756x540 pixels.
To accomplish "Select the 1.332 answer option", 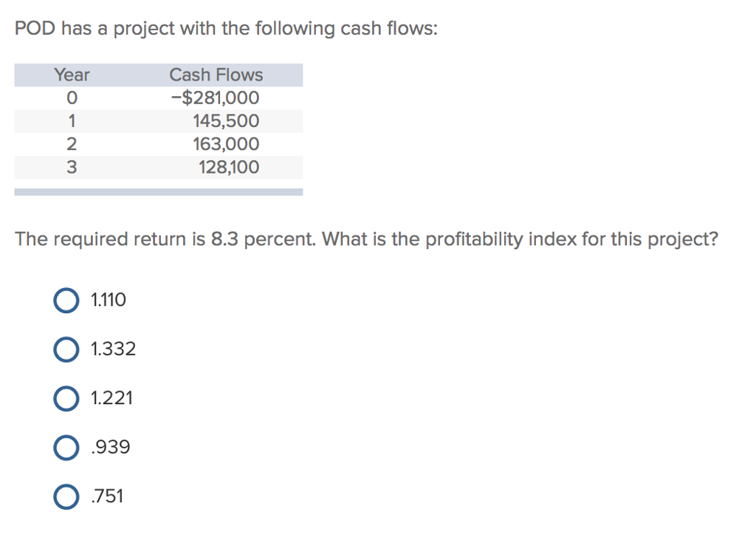I will click(66, 349).
